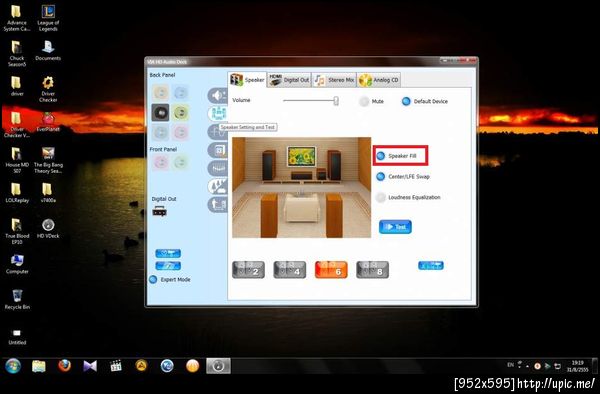Click the Windows Start orb

(13, 366)
